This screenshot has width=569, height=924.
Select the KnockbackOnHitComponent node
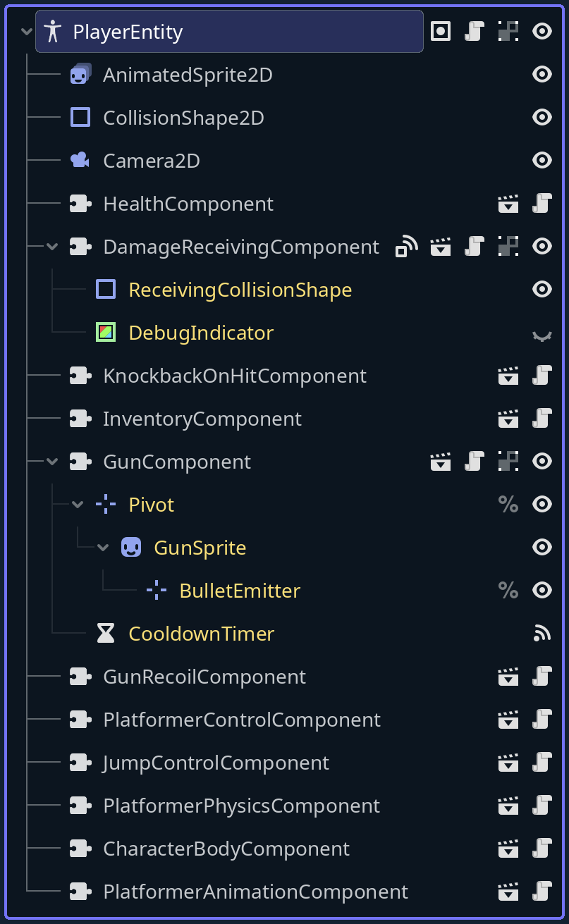click(x=235, y=376)
